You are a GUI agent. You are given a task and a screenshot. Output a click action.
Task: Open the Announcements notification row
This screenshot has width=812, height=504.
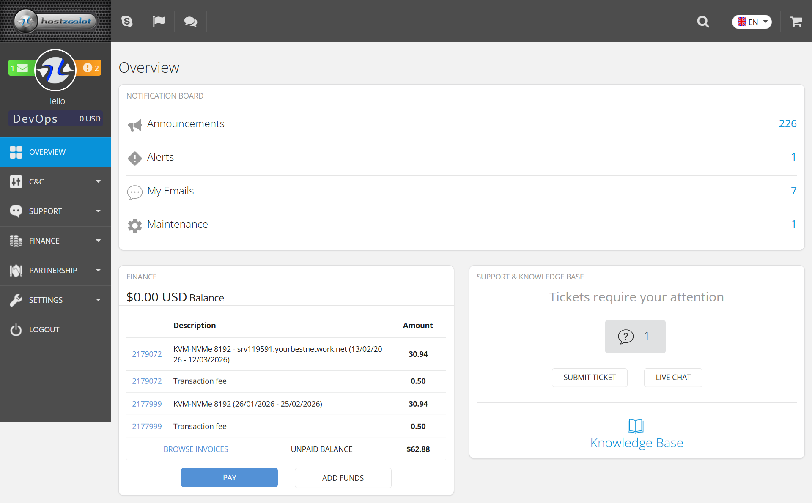(461, 124)
